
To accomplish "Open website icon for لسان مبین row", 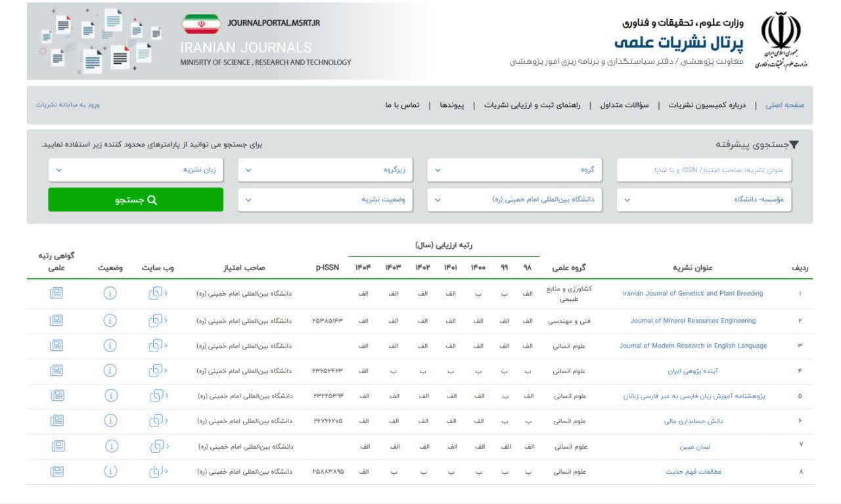I will [158, 446].
